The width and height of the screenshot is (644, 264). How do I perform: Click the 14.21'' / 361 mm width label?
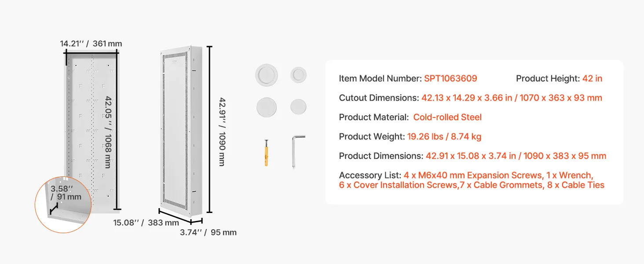[x=91, y=44]
